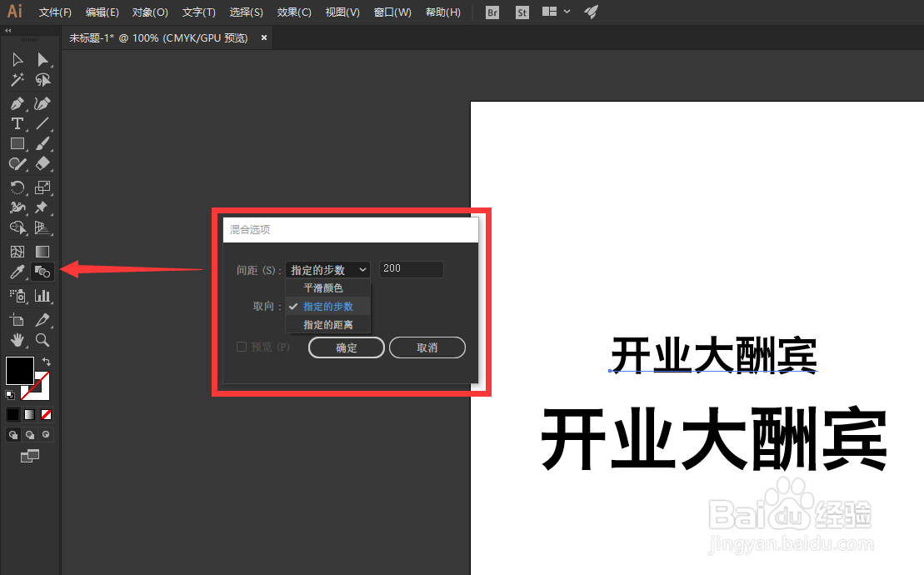Screen dimensions: 924x575
Task: Select the Gradient tool
Action: coord(42,251)
